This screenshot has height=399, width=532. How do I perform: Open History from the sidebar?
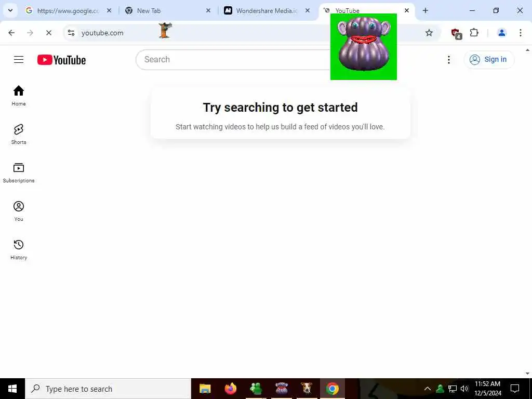[19, 250]
